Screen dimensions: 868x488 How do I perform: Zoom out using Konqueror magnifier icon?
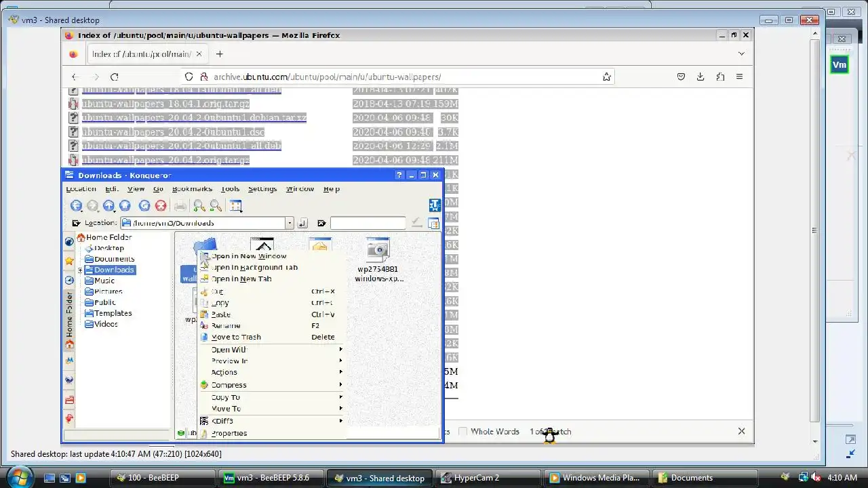pyautogui.click(x=216, y=206)
